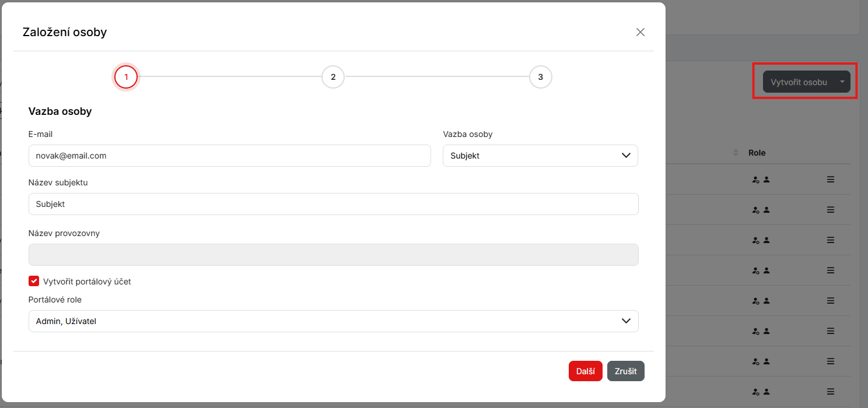868x408 pixels.
Task: Open the Vazba osoby dropdown
Action: (540, 156)
